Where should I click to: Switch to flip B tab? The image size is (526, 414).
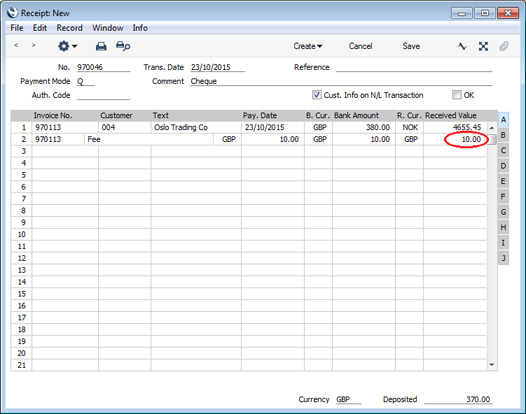click(503, 135)
